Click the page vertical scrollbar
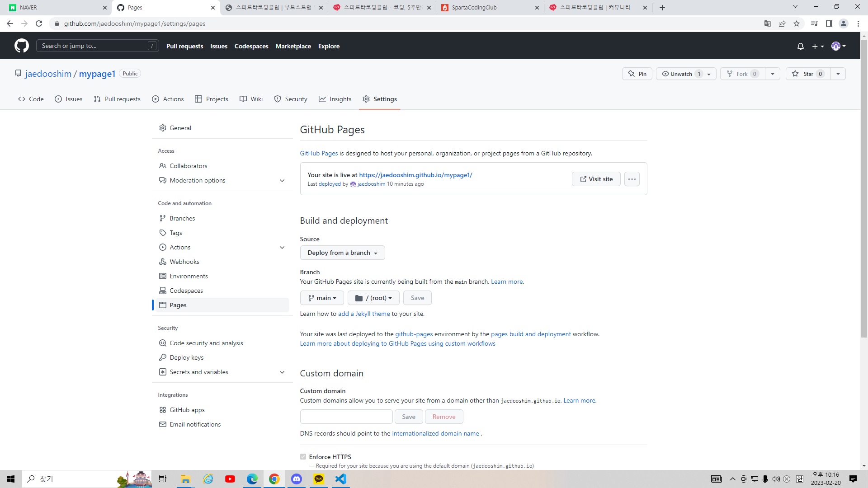The width and height of the screenshot is (868, 488). pyautogui.click(x=864, y=189)
